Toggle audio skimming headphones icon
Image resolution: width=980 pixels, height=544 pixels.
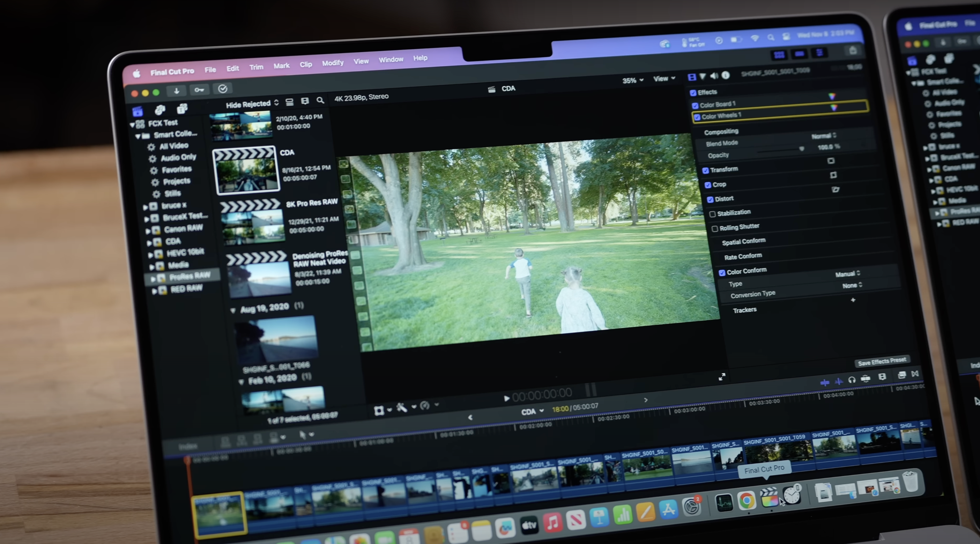(852, 380)
